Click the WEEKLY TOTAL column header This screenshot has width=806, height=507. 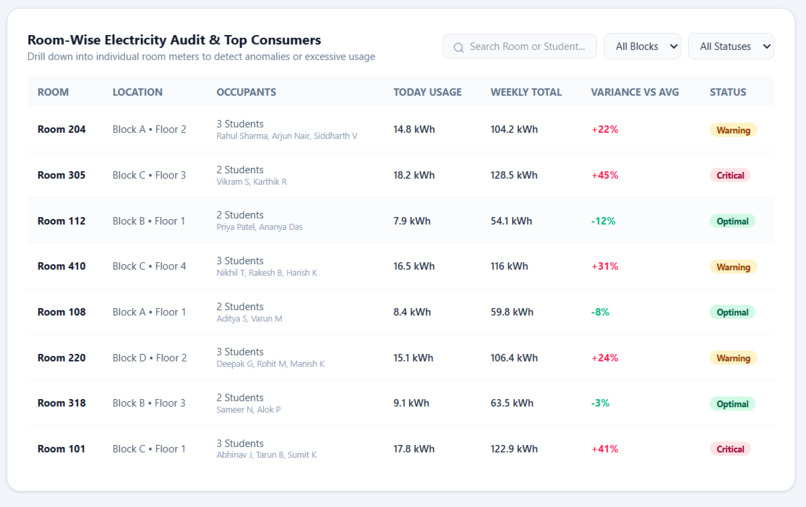click(526, 92)
